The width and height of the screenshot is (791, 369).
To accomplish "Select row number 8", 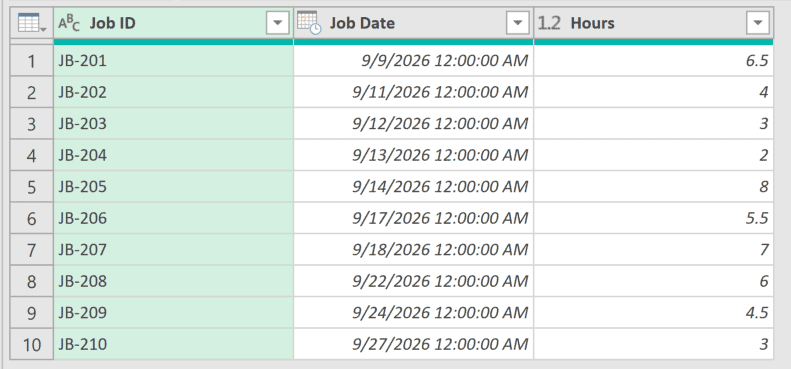I will click(32, 281).
